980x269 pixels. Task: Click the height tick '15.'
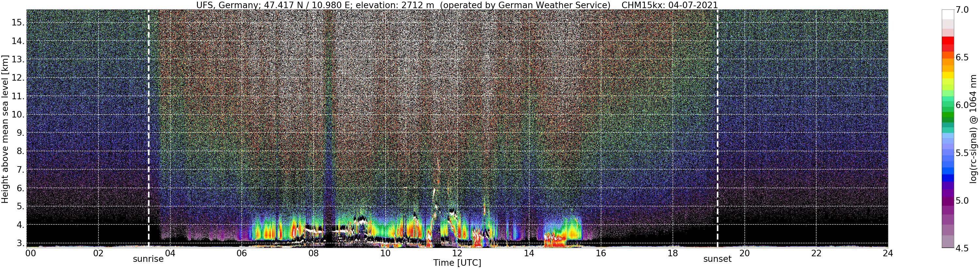coord(18,23)
